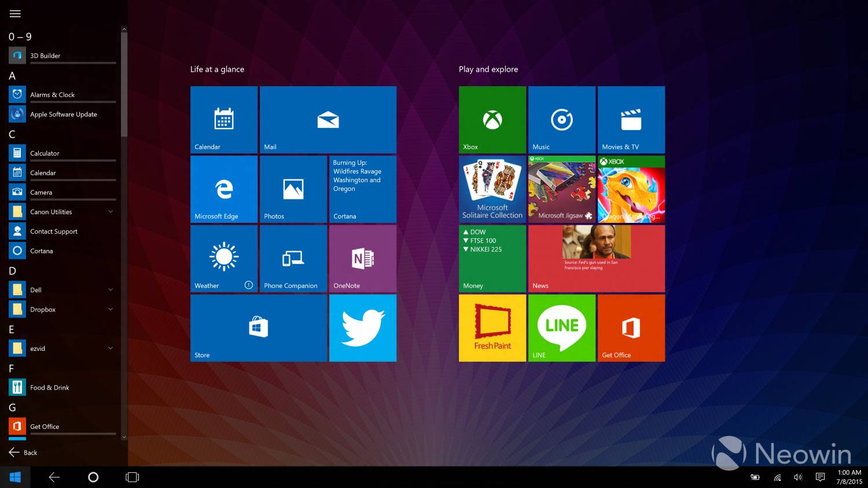This screenshot has height=488, width=868.
Task: Launch the OneNote tile
Action: point(363,259)
